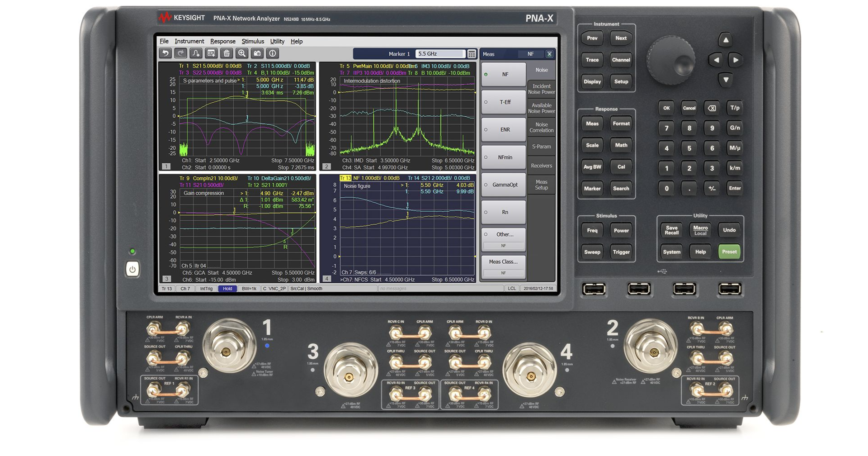Click the add channel toolbar icon
Image resolution: width=868 pixels, height=456 pixels.
(211, 53)
